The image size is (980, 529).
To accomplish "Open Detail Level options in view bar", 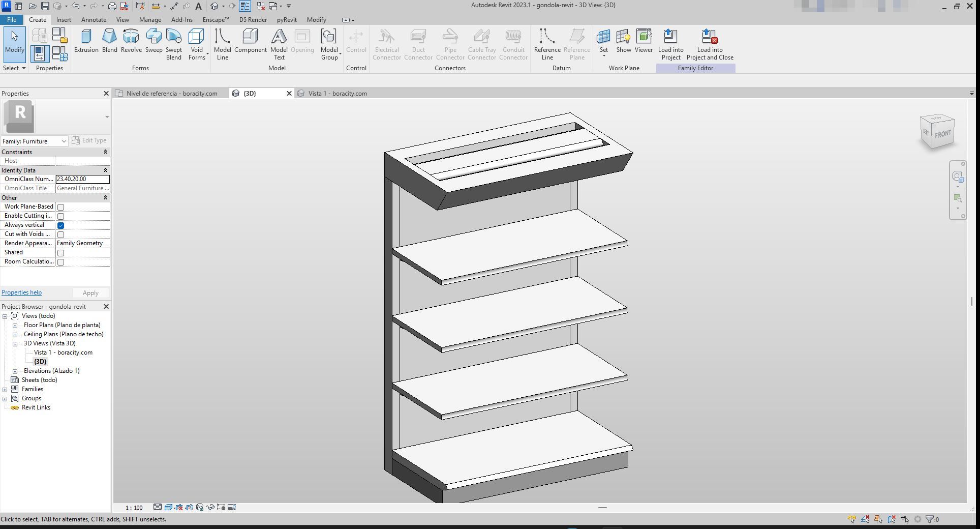I will 158,507.
